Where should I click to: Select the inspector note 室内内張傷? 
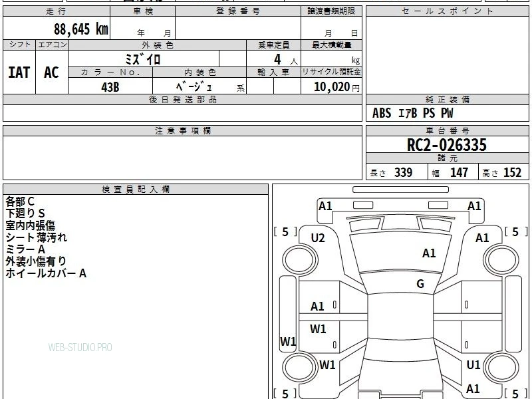[x=30, y=225]
